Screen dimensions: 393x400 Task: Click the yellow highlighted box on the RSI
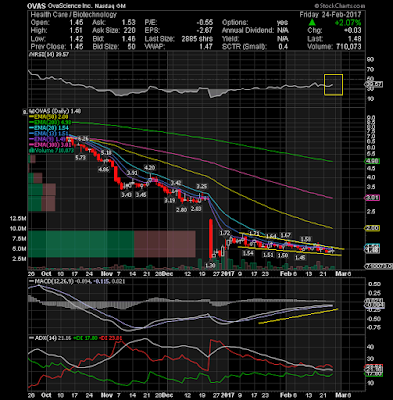[x=333, y=85]
